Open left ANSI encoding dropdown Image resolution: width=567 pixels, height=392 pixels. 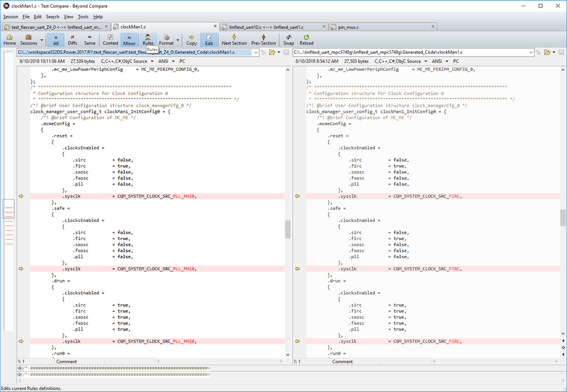pyautogui.click(x=166, y=61)
